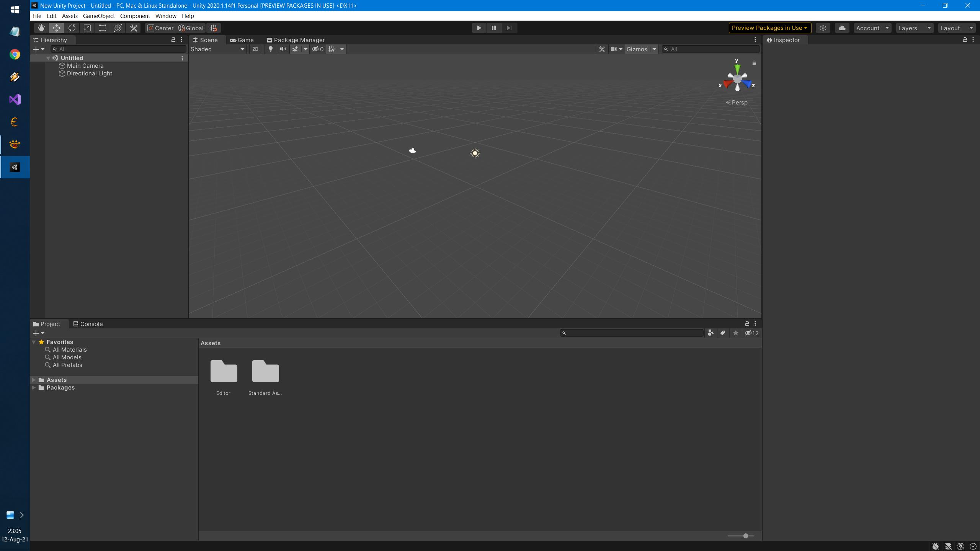This screenshot has width=980, height=551.
Task: Expand the Packages folder in Project
Action: tap(34, 388)
